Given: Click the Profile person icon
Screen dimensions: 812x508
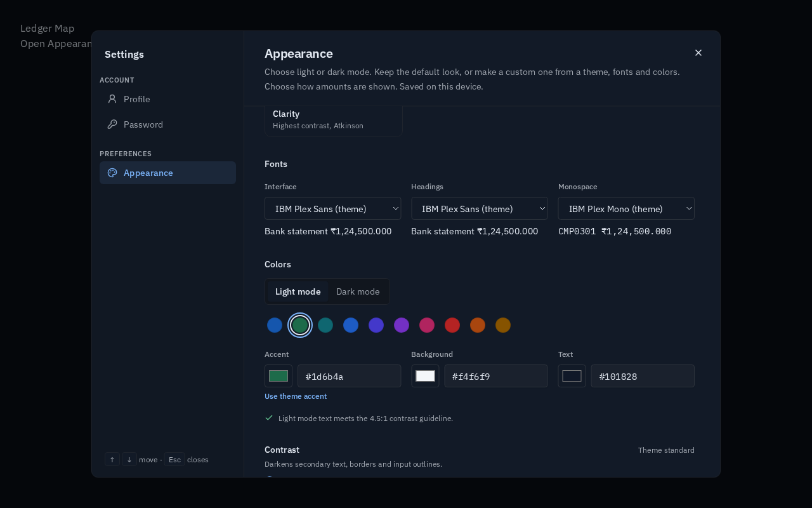Looking at the screenshot, I should point(112,99).
